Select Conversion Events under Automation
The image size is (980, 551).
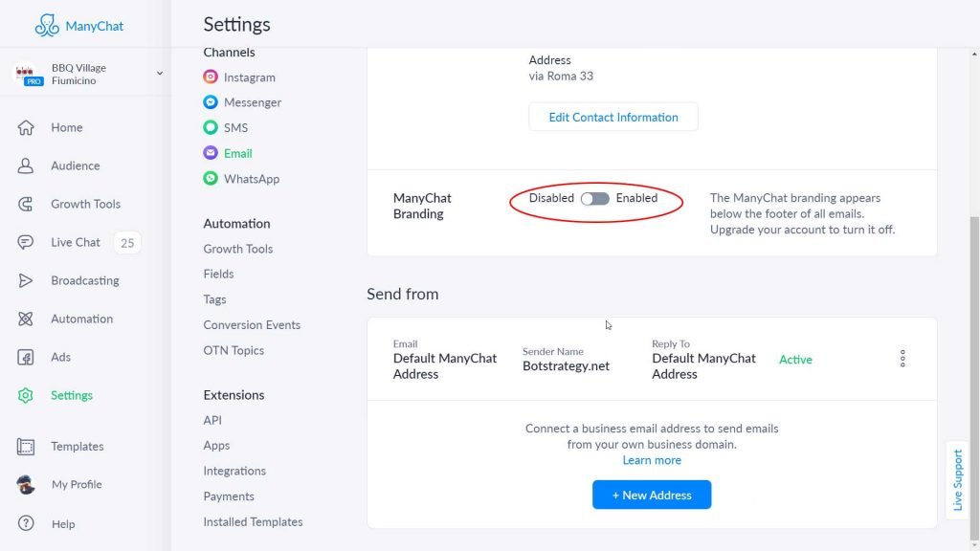coord(252,325)
